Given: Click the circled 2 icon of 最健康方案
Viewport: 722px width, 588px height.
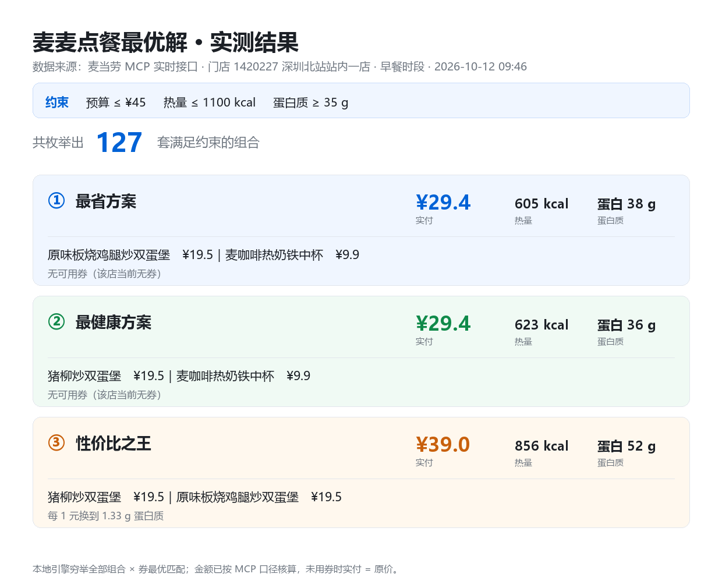Looking at the screenshot, I should (56, 322).
